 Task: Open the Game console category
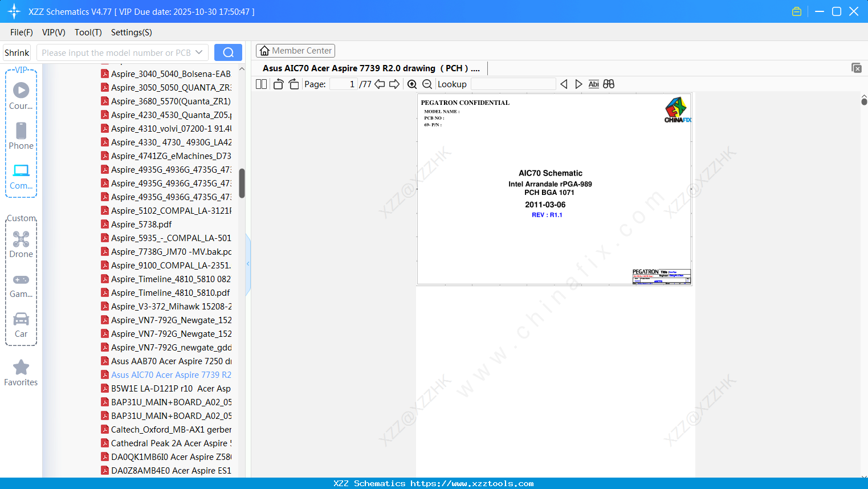pos(21,286)
